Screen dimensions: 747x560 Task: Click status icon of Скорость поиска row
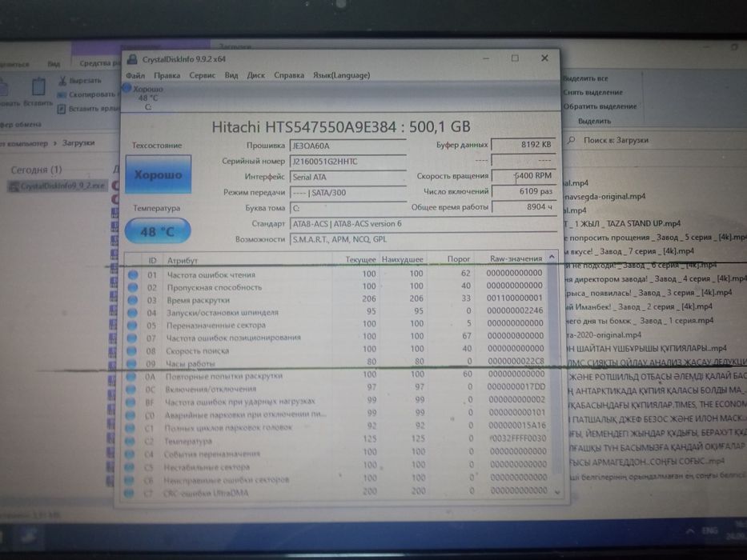point(132,351)
